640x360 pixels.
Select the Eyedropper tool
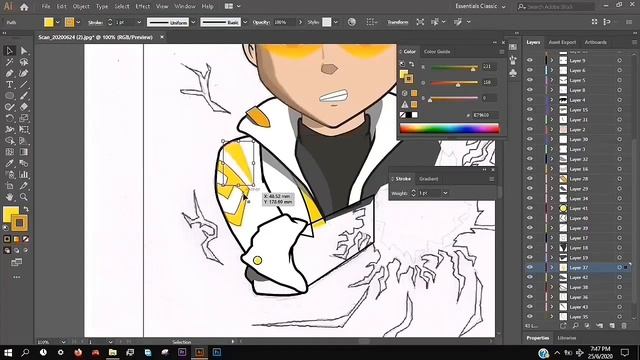click(x=9, y=163)
